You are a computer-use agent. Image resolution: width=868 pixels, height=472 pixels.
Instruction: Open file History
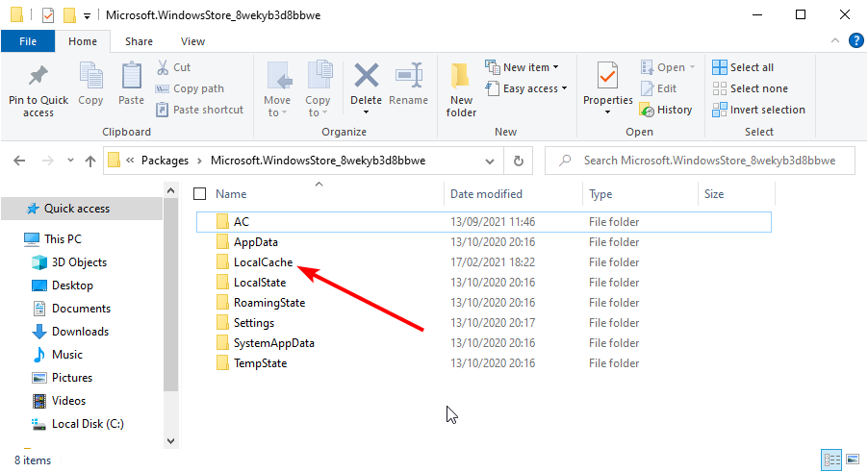tap(666, 110)
